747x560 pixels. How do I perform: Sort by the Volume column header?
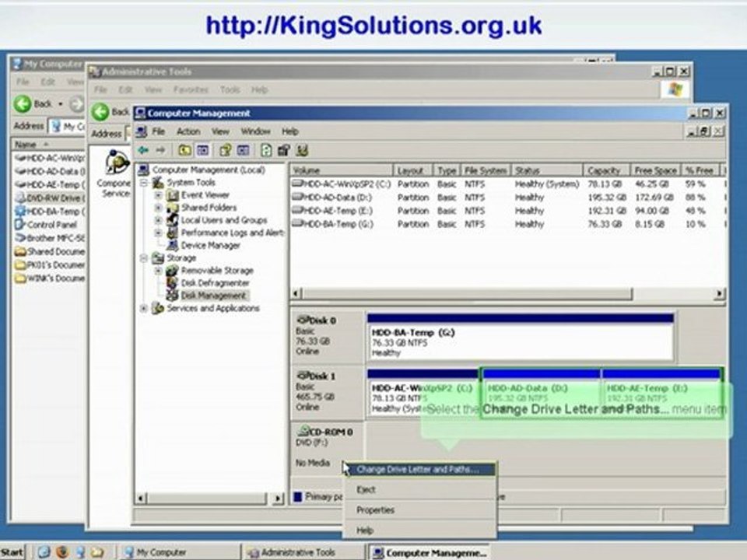[342, 170]
